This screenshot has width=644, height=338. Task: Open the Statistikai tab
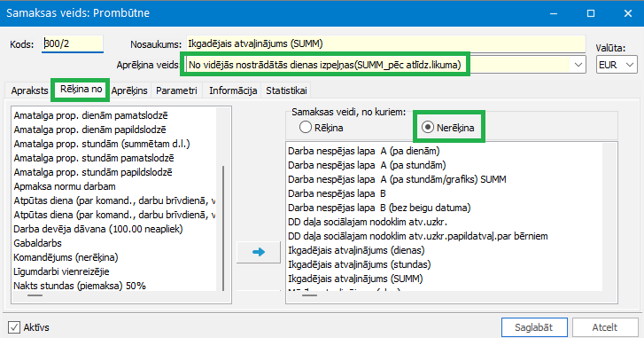[x=286, y=90]
